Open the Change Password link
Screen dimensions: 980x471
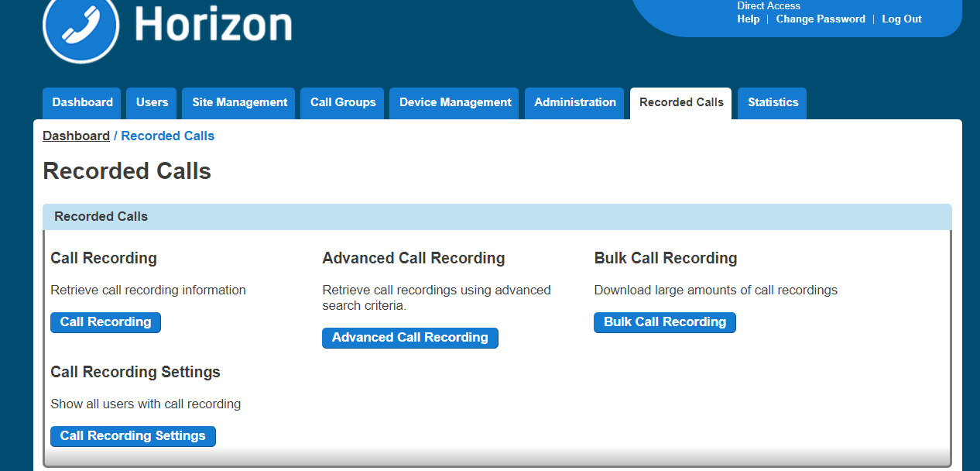[821, 19]
